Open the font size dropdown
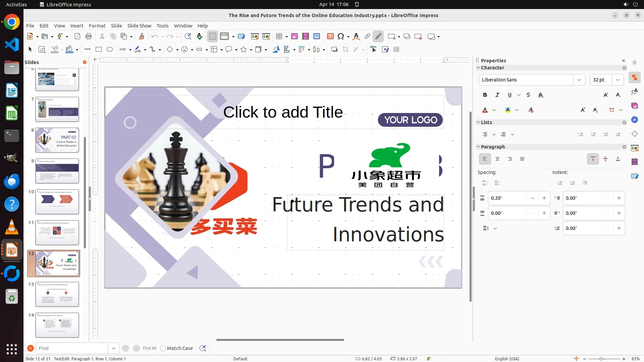644x362 pixels. click(618, 80)
